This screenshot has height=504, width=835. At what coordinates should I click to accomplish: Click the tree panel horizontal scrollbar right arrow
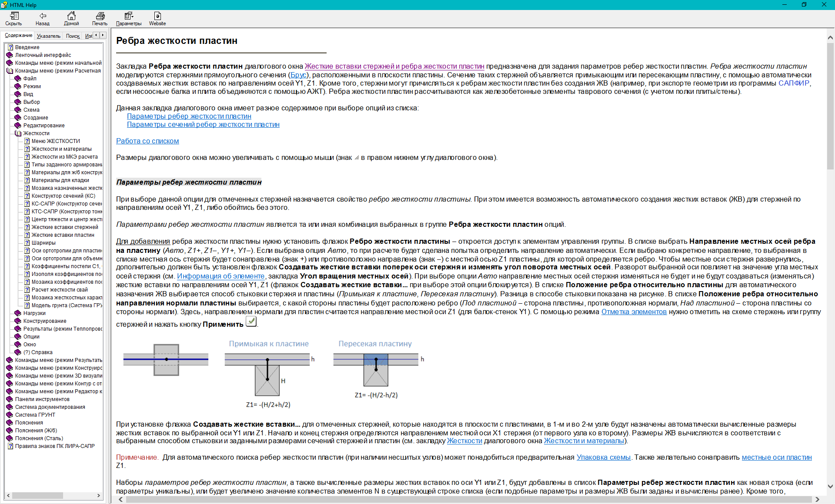pos(99,495)
